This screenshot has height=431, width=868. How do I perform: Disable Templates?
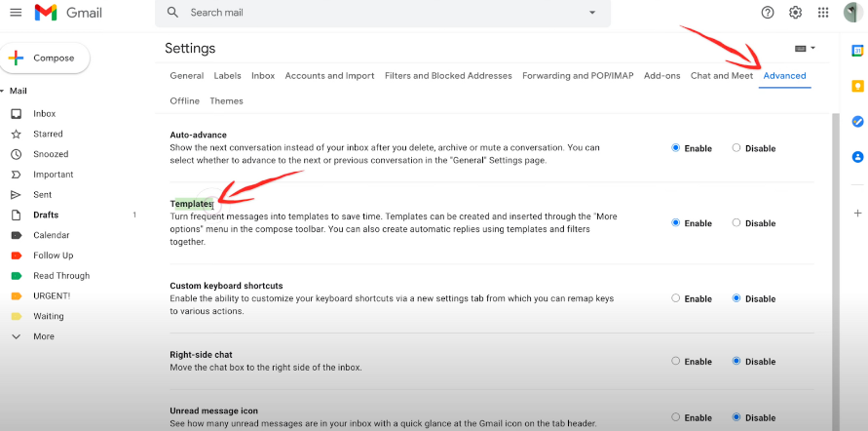tap(736, 222)
